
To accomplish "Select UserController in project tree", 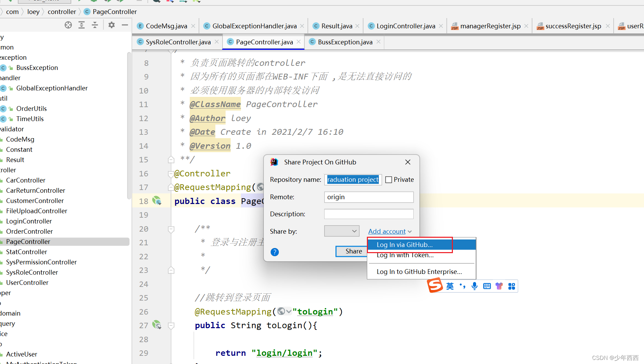I will pyautogui.click(x=27, y=282).
